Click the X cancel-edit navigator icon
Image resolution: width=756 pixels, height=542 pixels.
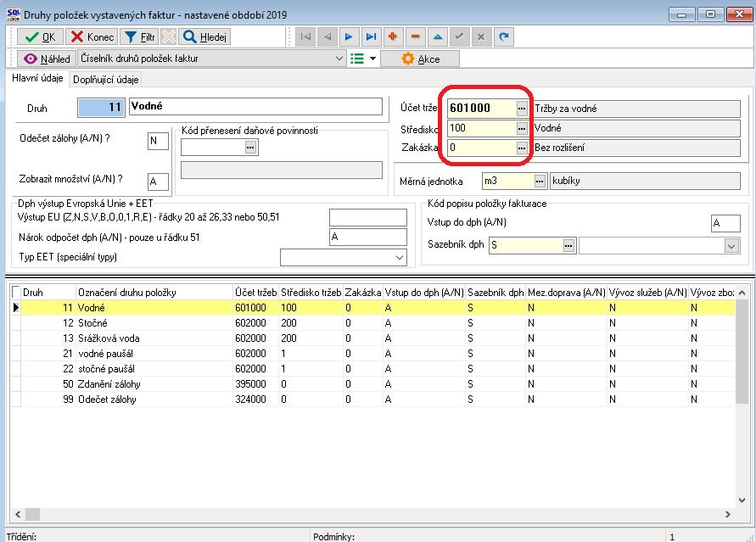click(481, 36)
